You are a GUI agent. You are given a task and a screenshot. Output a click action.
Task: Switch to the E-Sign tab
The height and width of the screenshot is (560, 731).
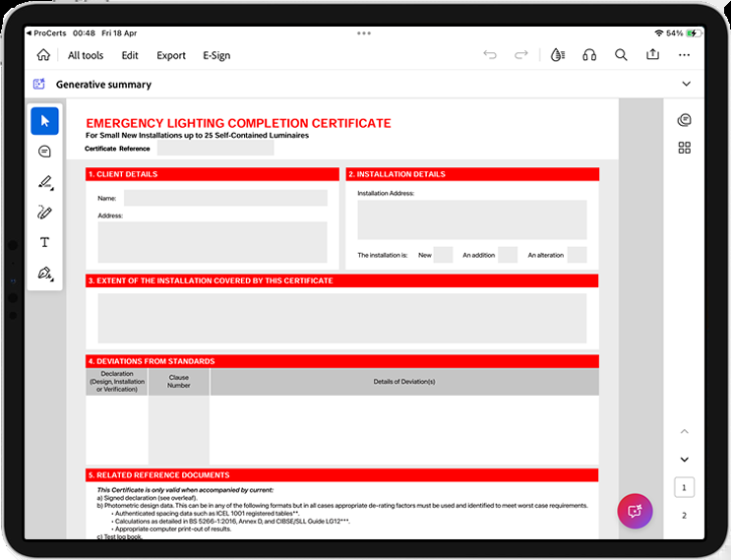click(x=216, y=55)
